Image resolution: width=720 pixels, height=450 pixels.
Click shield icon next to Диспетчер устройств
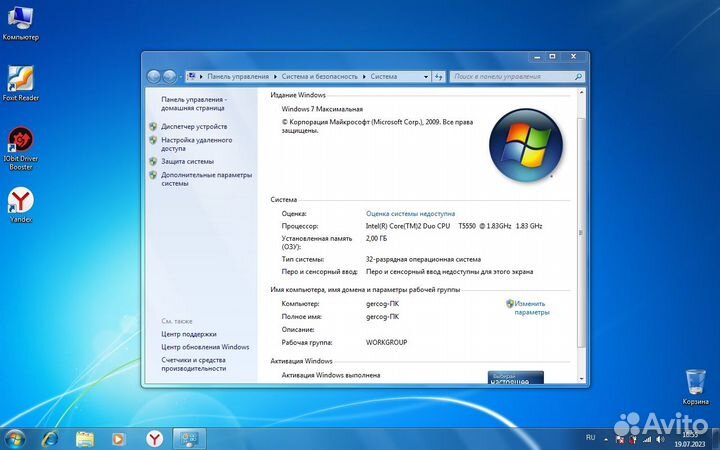pyautogui.click(x=153, y=126)
